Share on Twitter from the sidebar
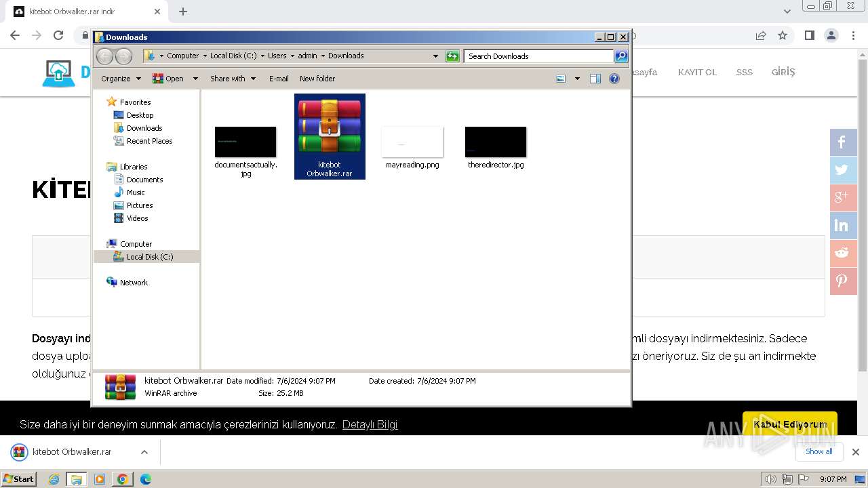 point(844,170)
